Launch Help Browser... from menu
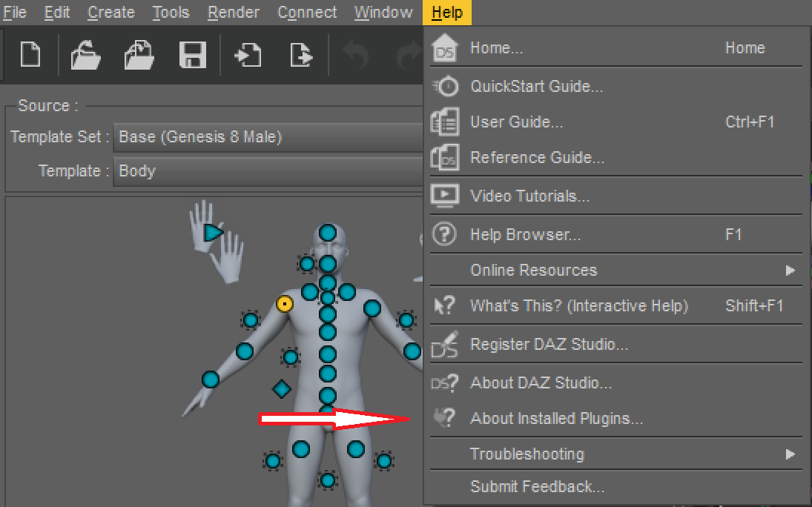Image resolution: width=812 pixels, height=507 pixels. pos(616,234)
